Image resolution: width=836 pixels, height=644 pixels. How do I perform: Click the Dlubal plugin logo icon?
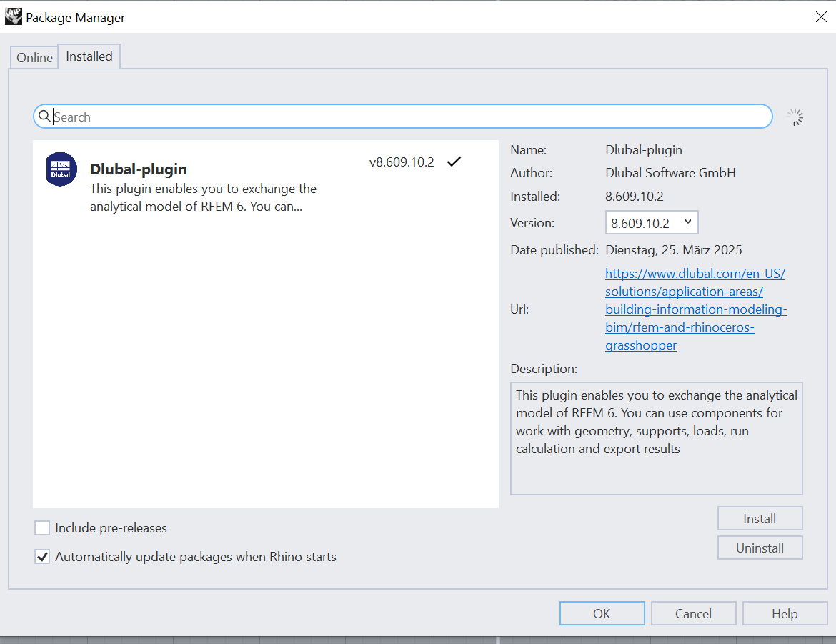(x=61, y=169)
